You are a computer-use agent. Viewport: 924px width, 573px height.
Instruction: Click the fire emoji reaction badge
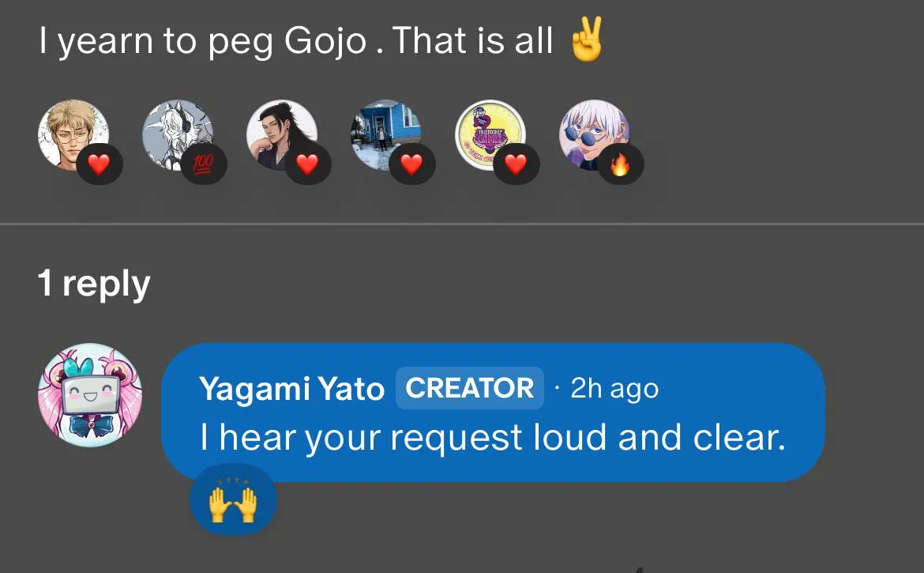620,165
